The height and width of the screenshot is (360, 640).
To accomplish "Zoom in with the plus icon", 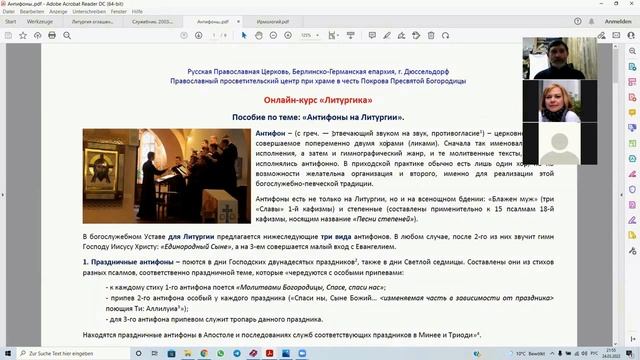I will 288,36.
